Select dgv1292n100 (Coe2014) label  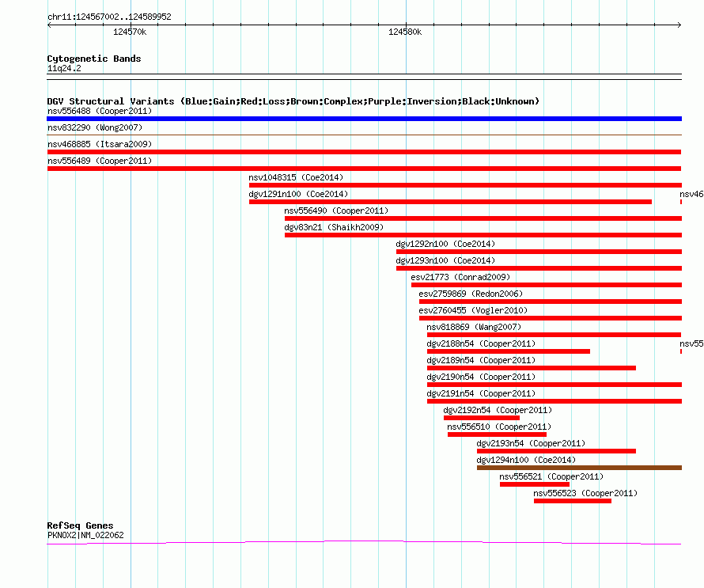click(x=445, y=244)
